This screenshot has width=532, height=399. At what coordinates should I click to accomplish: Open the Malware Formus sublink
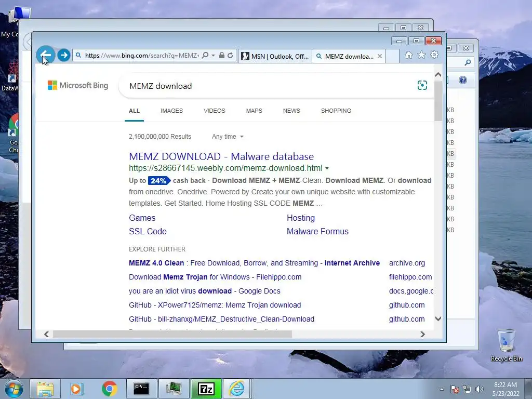click(317, 231)
